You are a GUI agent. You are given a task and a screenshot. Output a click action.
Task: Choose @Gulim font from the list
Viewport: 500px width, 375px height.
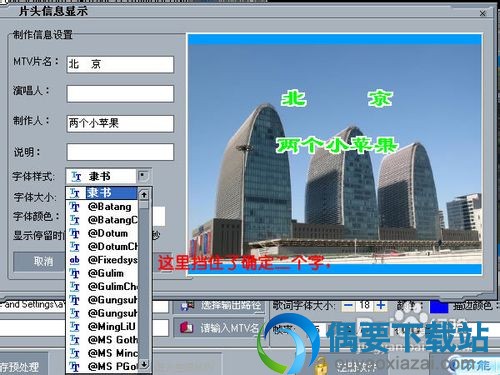pos(101,273)
